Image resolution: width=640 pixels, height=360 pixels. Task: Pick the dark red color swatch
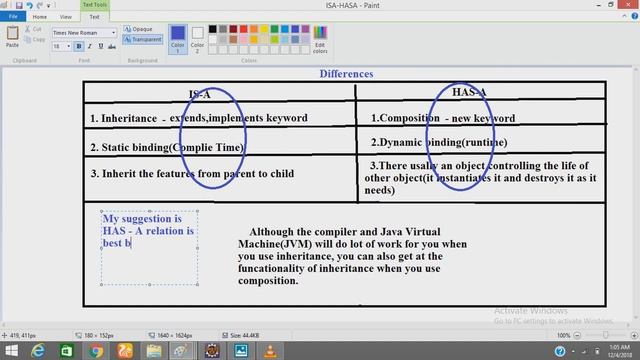click(233, 29)
